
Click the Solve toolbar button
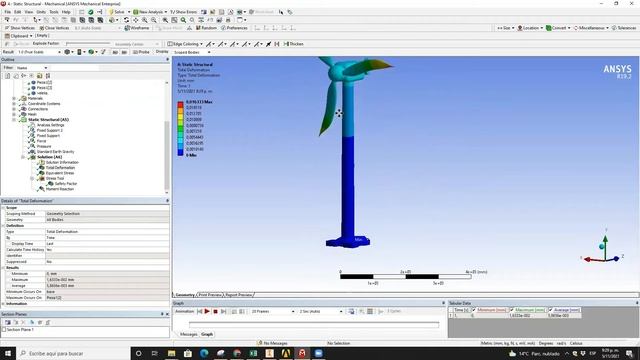(117, 12)
